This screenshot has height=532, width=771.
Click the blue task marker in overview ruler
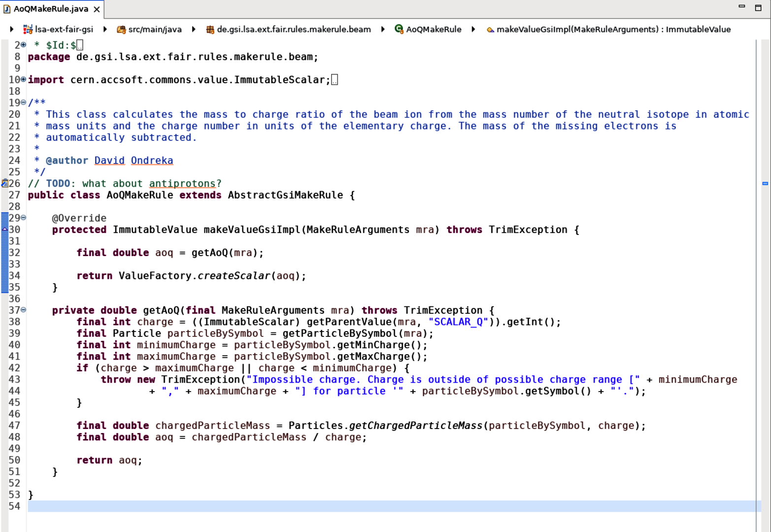click(x=765, y=183)
